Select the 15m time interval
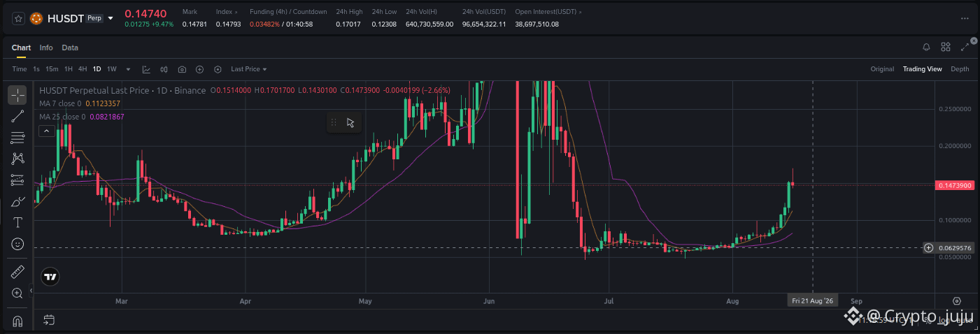The image size is (980, 334). [x=52, y=69]
